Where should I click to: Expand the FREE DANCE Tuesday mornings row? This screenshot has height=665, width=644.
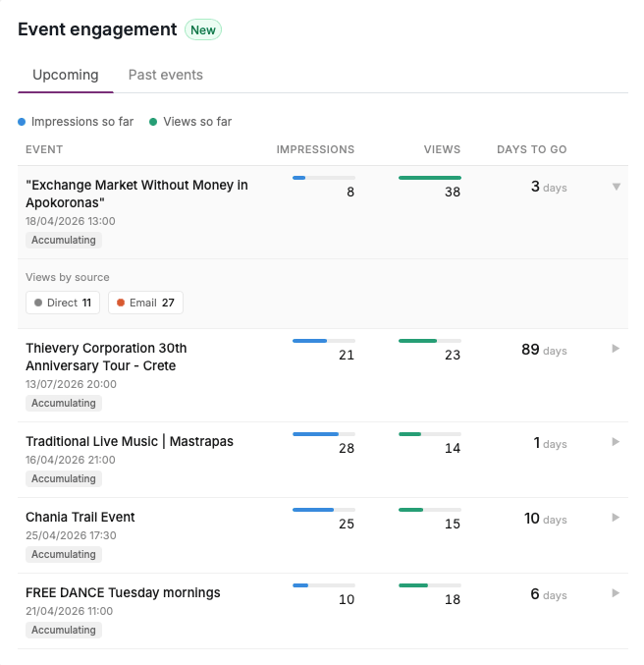(x=616, y=593)
